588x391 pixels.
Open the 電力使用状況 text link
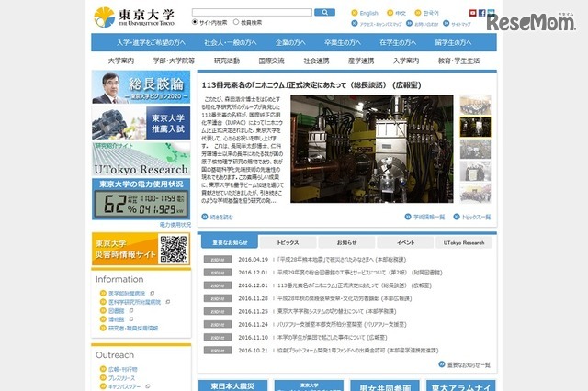[x=175, y=225]
